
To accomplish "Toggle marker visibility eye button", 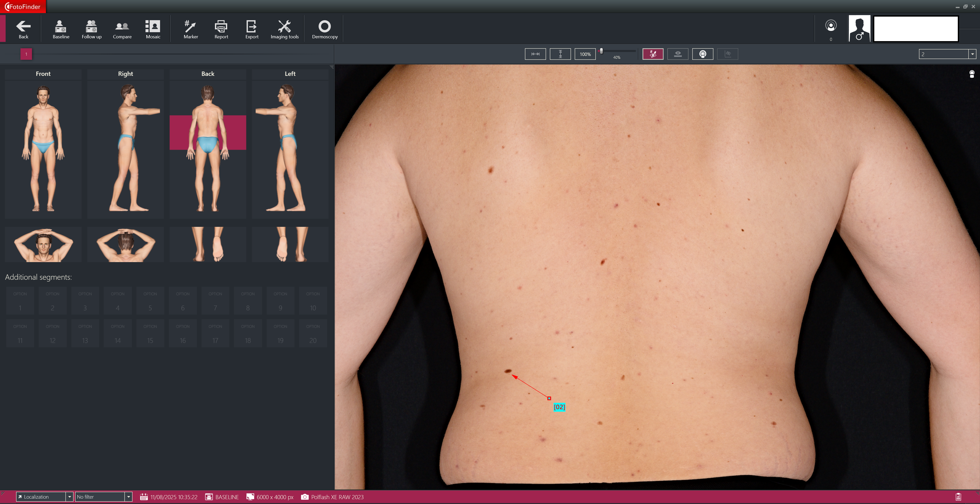I will tap(653, 54).
